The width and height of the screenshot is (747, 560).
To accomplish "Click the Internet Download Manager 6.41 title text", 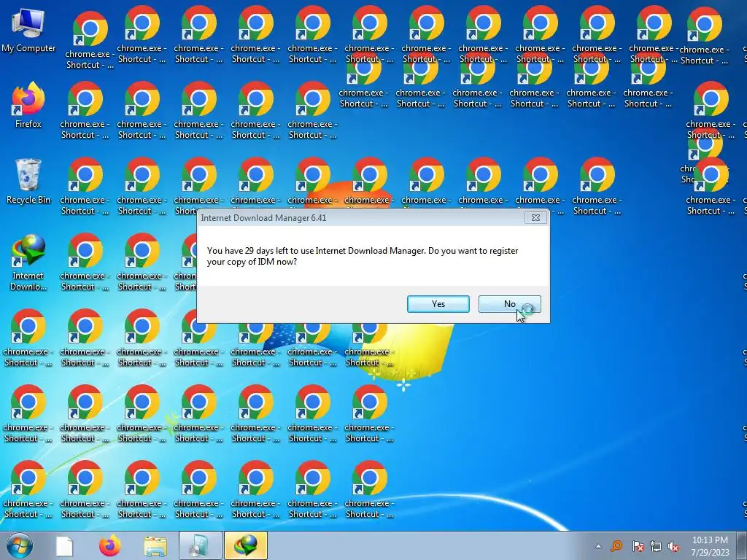I will coord(263,217).
